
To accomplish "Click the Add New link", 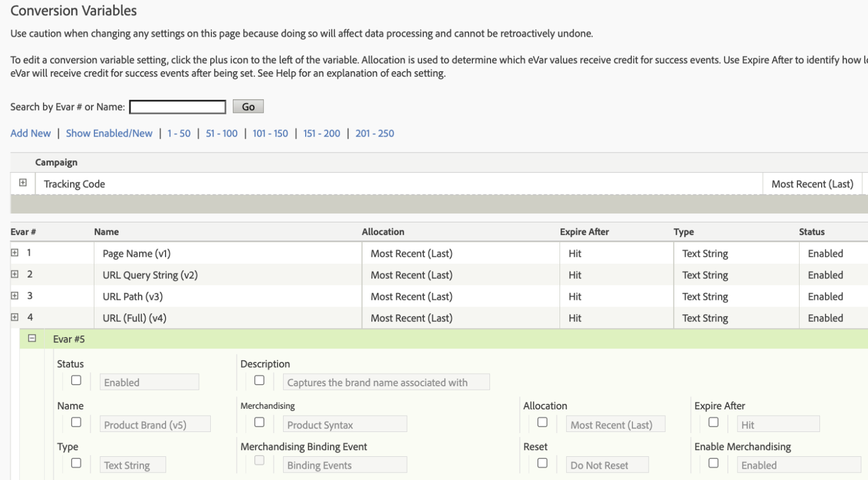I will click(31, 133).
